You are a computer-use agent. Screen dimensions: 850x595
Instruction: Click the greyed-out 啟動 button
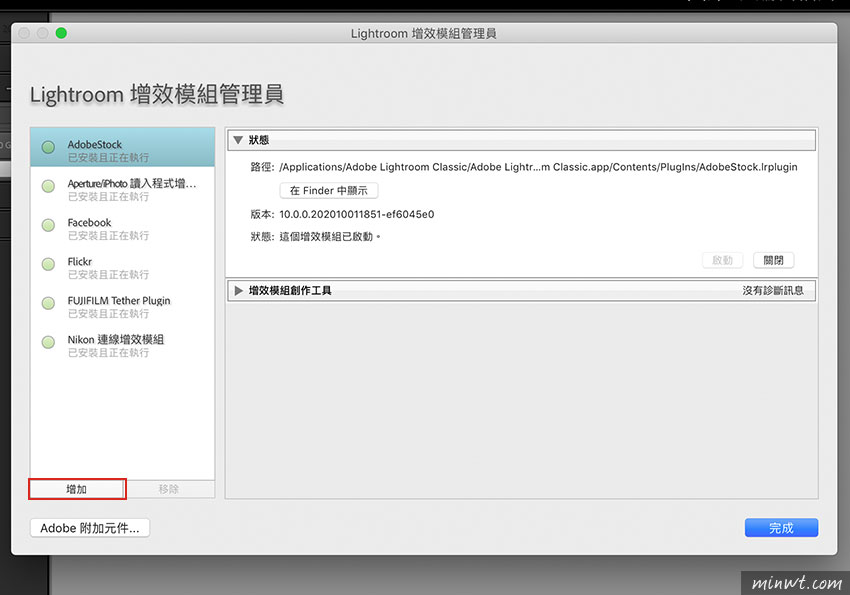click(723, 260)
